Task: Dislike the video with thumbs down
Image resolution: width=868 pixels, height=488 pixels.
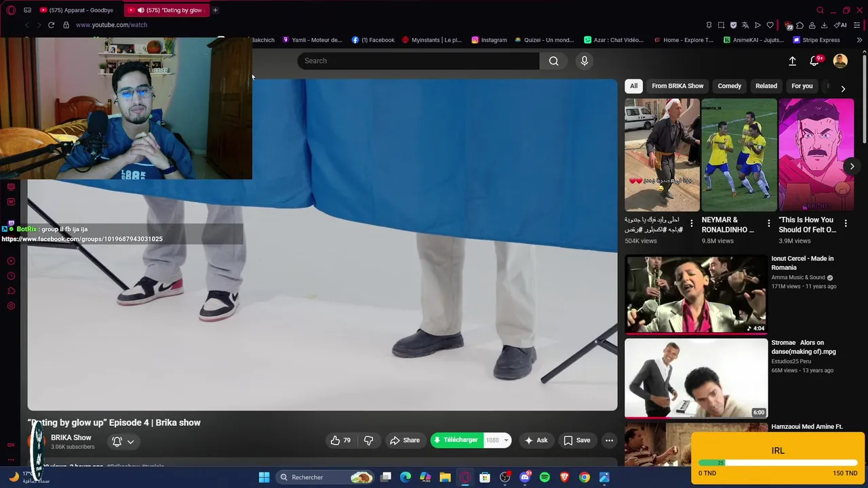Action: point(369,441)
